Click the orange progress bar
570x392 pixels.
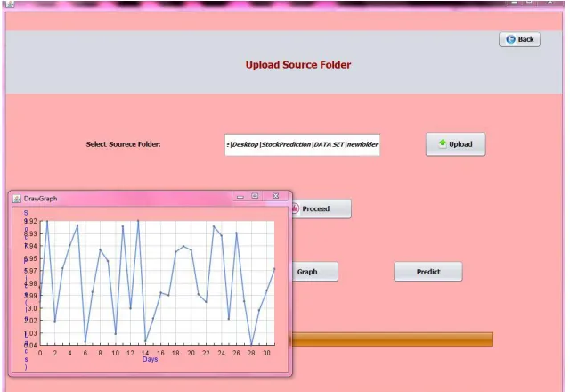[x=391, y=339]
